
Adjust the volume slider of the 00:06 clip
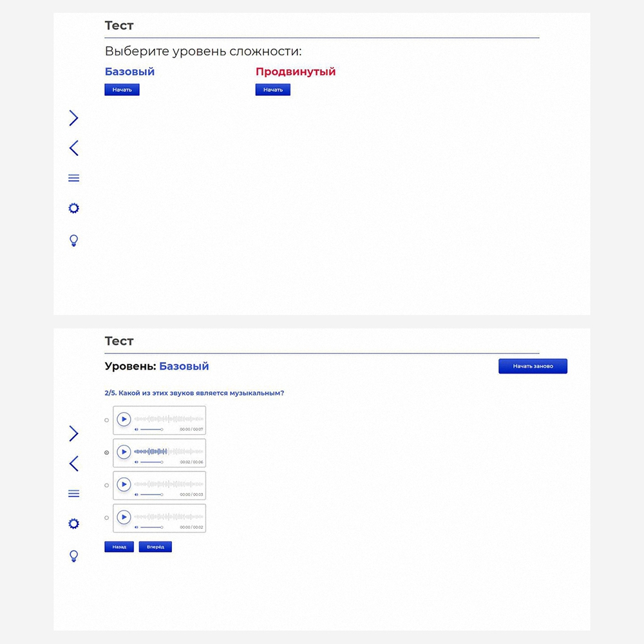tap(151, 462)
